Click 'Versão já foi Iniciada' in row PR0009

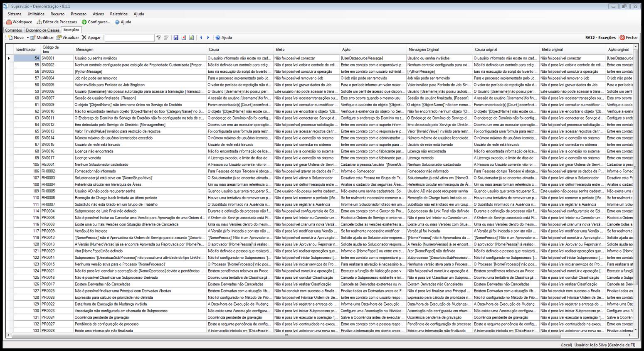pyautogui.click(x=140, y=231)
